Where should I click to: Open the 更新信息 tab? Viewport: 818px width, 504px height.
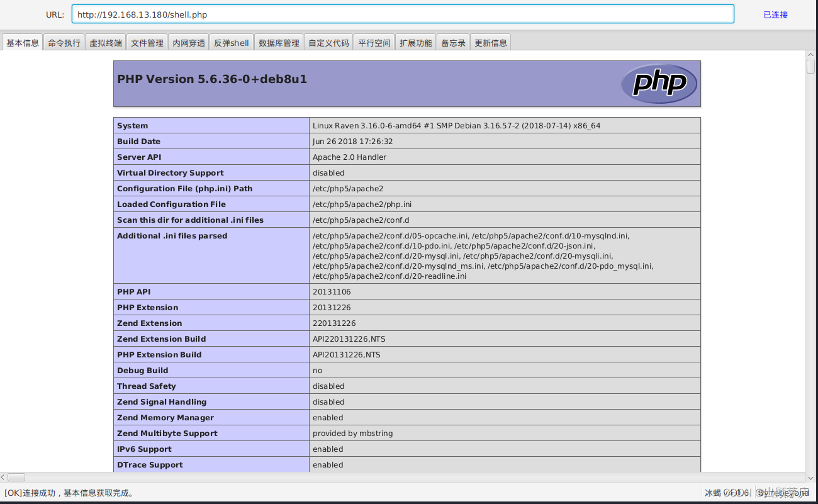(x=491, y=43)
